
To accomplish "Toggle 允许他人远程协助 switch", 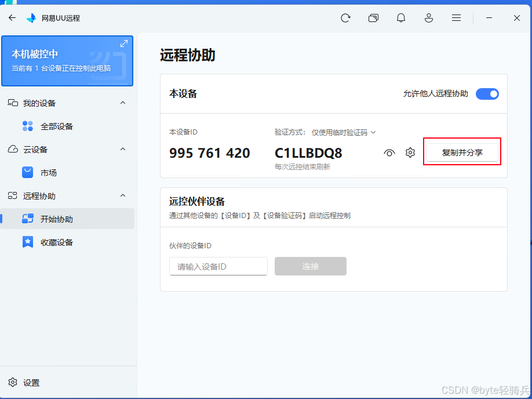I will tap(487, 94).
